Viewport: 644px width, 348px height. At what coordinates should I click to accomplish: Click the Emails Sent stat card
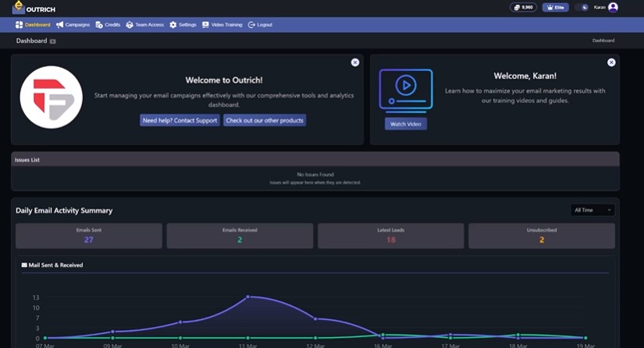tap(89, 236)
